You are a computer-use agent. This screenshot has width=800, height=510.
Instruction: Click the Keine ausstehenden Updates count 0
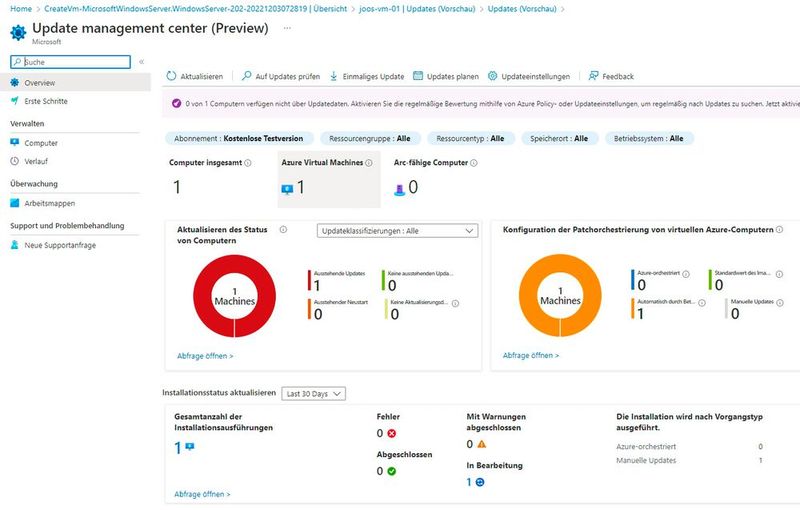392,285
